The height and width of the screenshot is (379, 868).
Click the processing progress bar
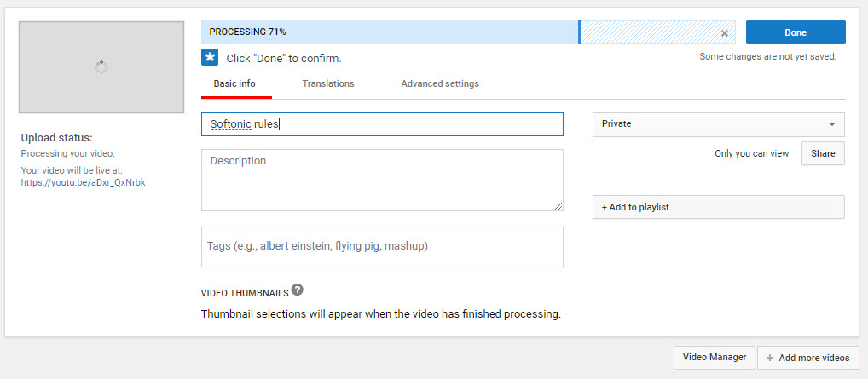click(390, 32)
